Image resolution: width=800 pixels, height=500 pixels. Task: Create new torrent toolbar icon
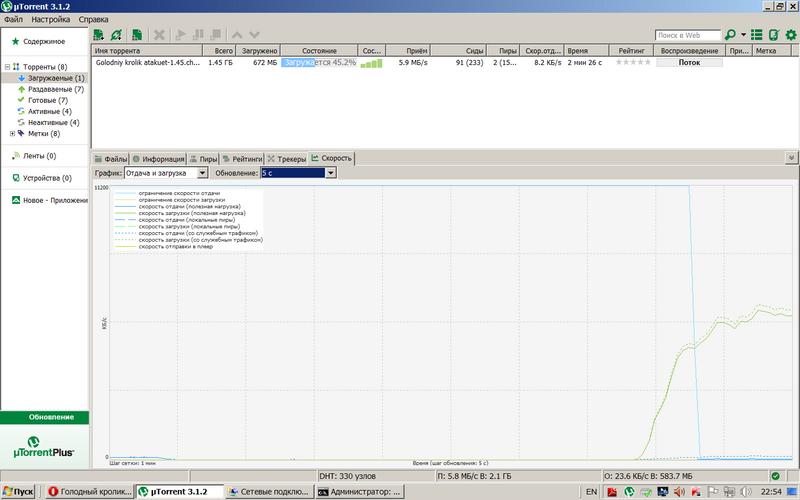coord(136,35)
